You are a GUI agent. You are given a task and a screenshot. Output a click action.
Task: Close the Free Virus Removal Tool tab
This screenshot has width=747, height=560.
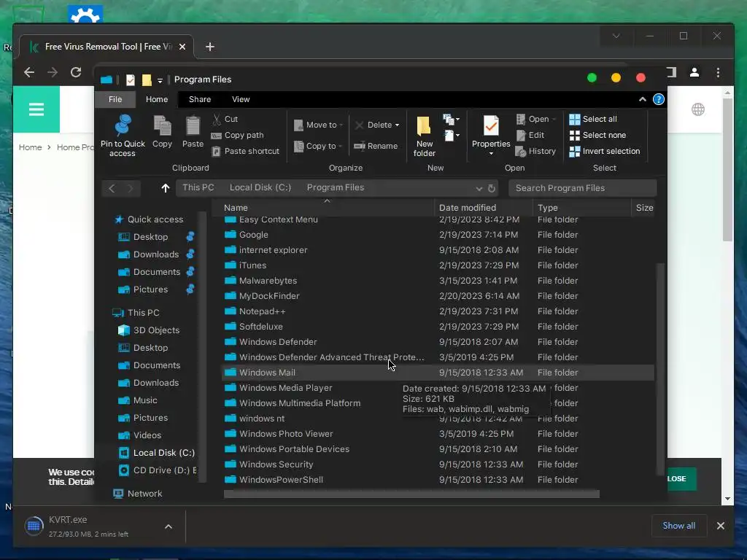[182, 47]
